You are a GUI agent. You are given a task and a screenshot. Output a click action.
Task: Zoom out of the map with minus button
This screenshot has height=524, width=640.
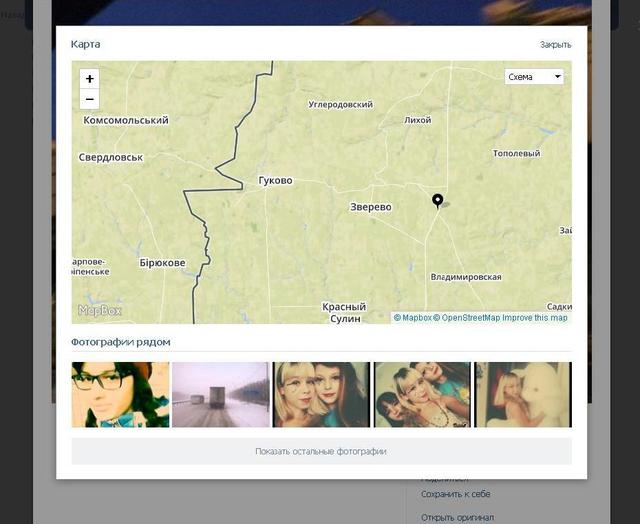point(90,99)
